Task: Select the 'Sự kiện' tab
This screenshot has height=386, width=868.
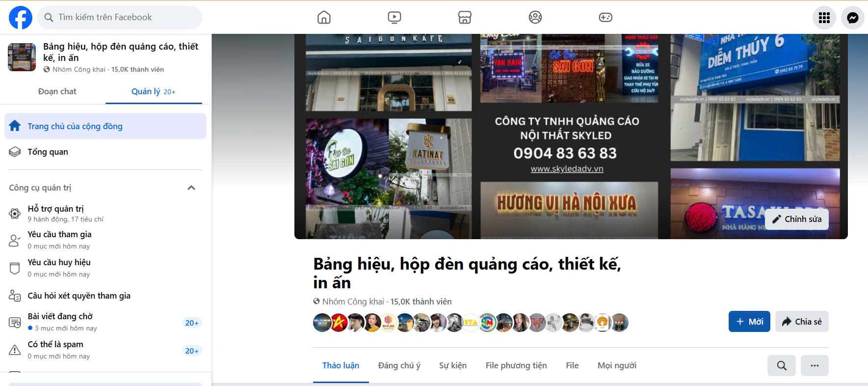Action: [453, 365]
